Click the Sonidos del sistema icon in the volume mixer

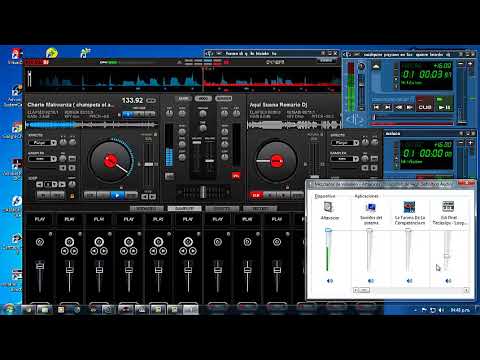point(370,207)
